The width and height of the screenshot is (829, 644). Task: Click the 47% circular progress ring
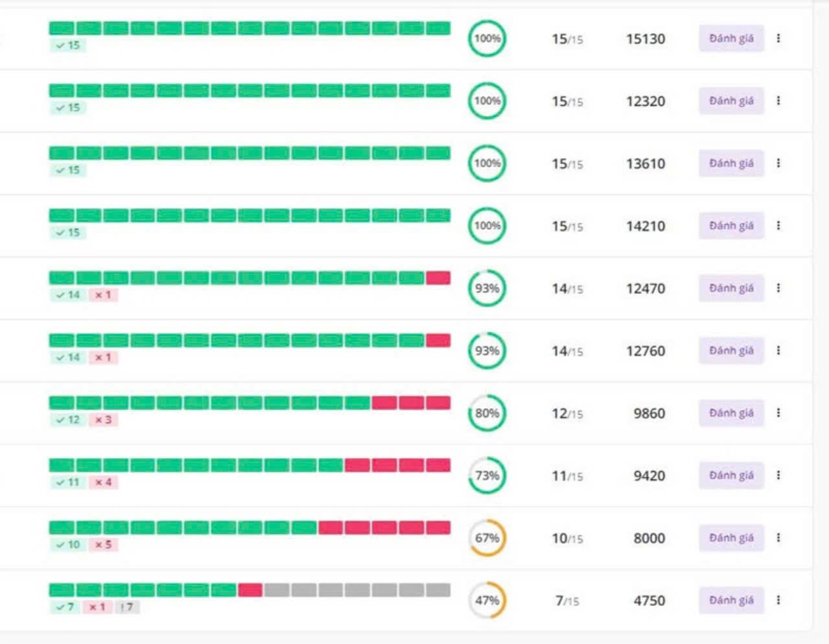486,601
